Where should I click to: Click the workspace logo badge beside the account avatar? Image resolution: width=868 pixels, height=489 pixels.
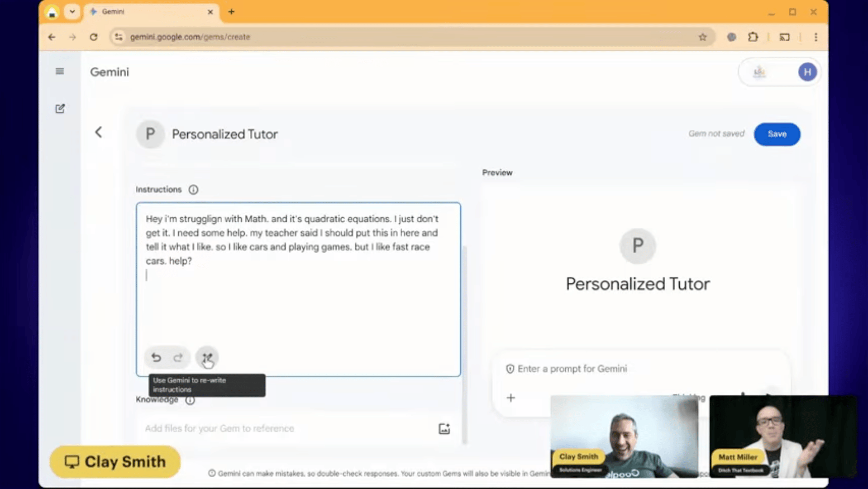pyautogui.click(x=759, y=72)
